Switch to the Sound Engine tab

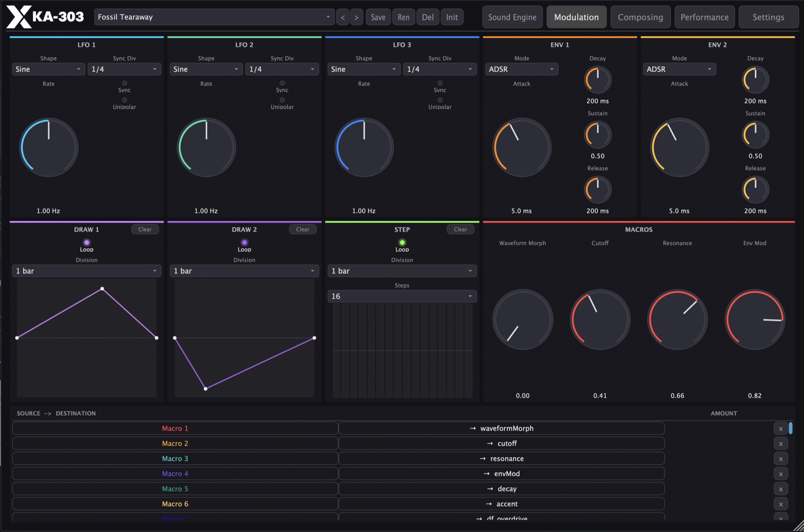pos(512,17)
